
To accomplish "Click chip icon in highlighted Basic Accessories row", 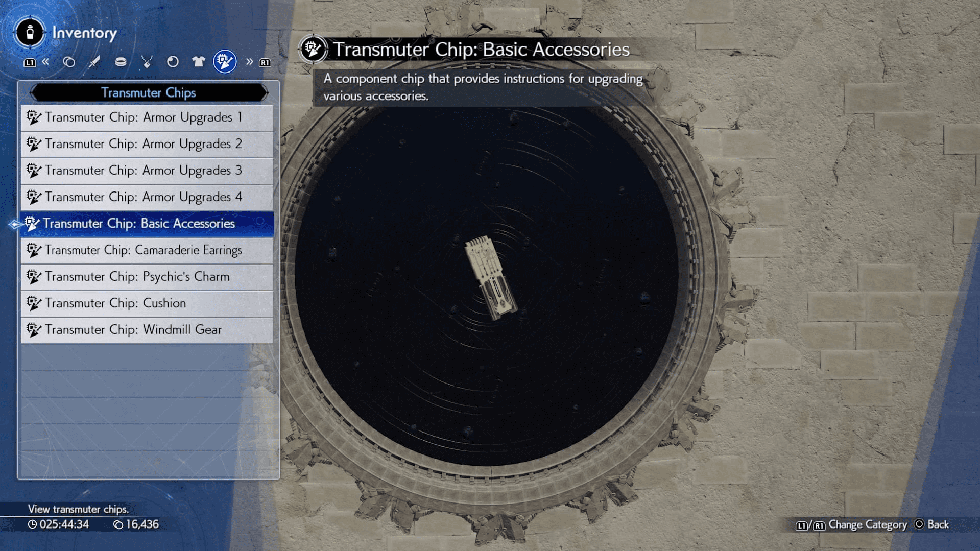I will [32, 223].
